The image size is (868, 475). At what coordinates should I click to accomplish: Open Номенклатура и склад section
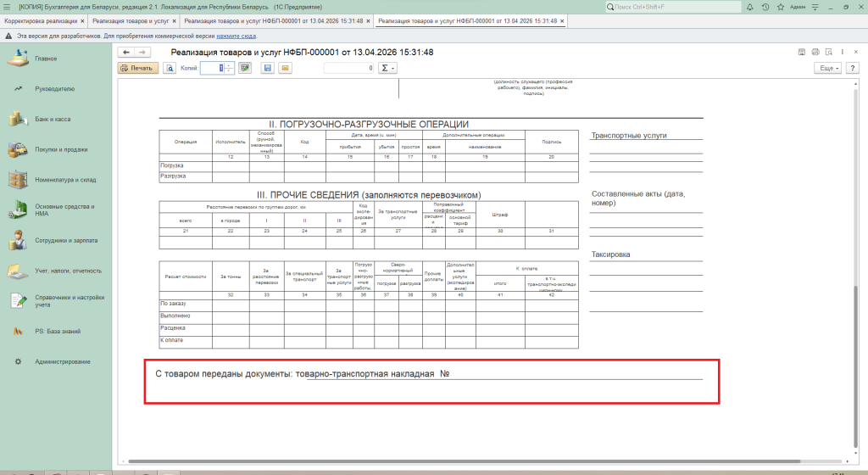[x=59, y=180]
